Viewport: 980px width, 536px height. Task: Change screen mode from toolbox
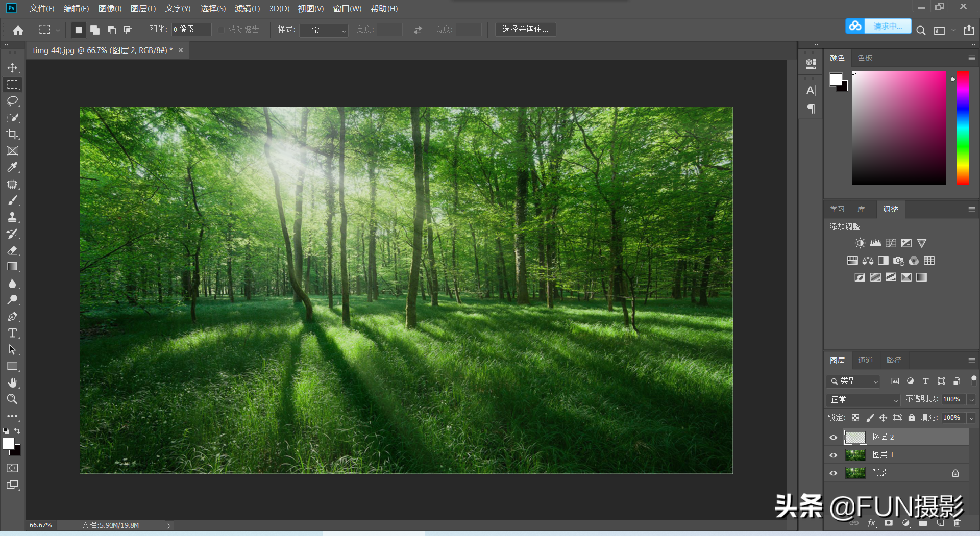pos(12,485)
